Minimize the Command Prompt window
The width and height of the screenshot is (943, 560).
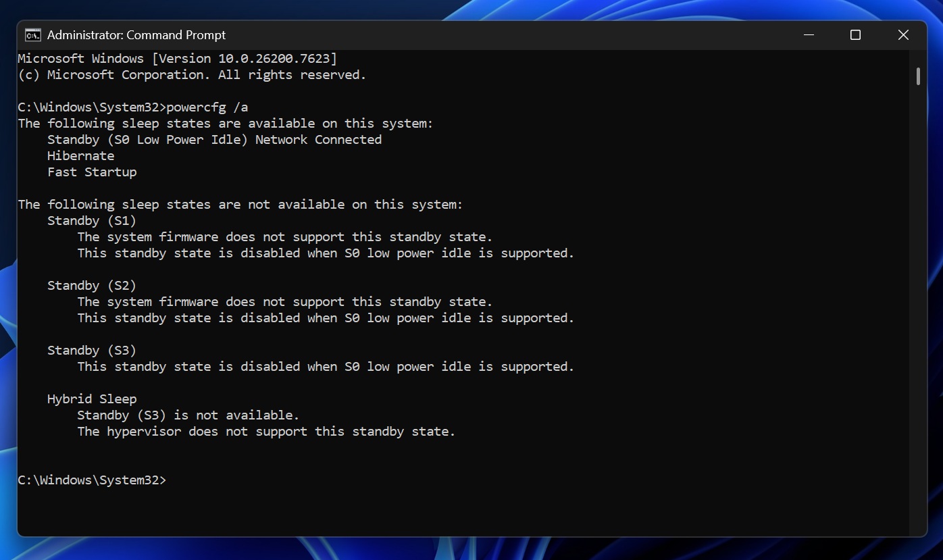808,35
